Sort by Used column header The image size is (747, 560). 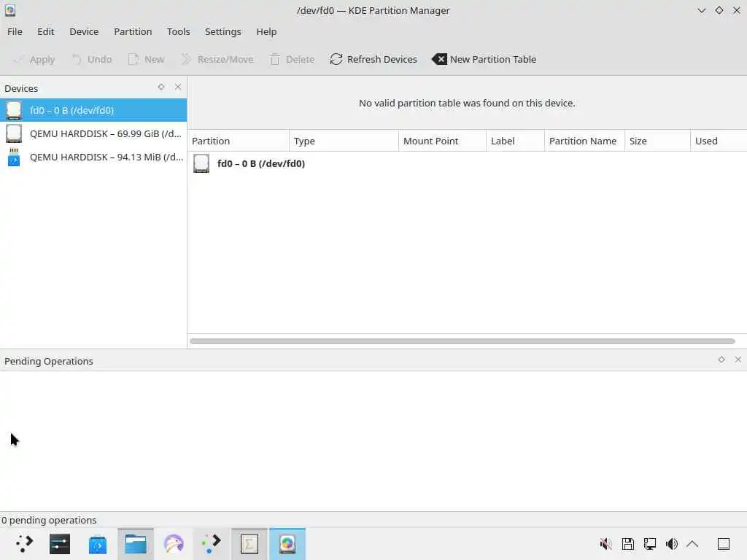pos(719,141)
